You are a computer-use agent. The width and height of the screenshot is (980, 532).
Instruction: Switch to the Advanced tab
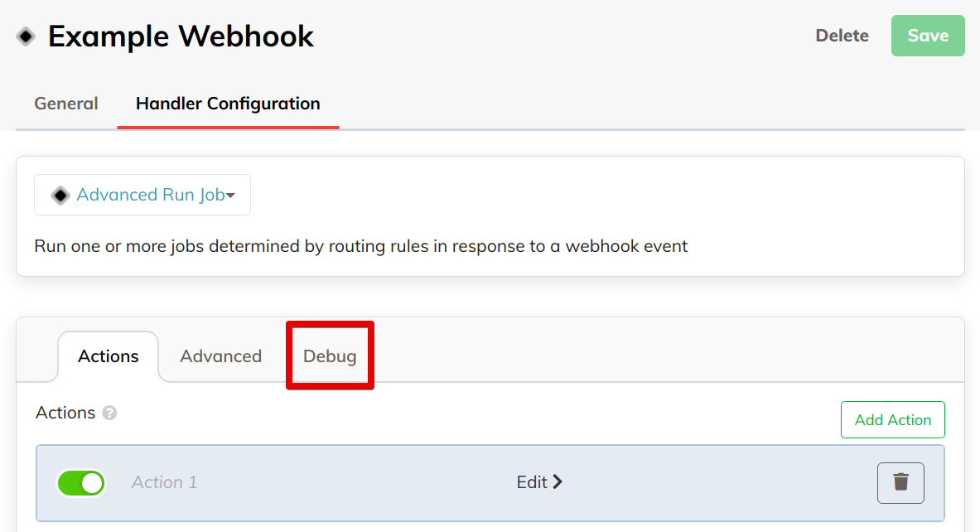coord(220,356)
